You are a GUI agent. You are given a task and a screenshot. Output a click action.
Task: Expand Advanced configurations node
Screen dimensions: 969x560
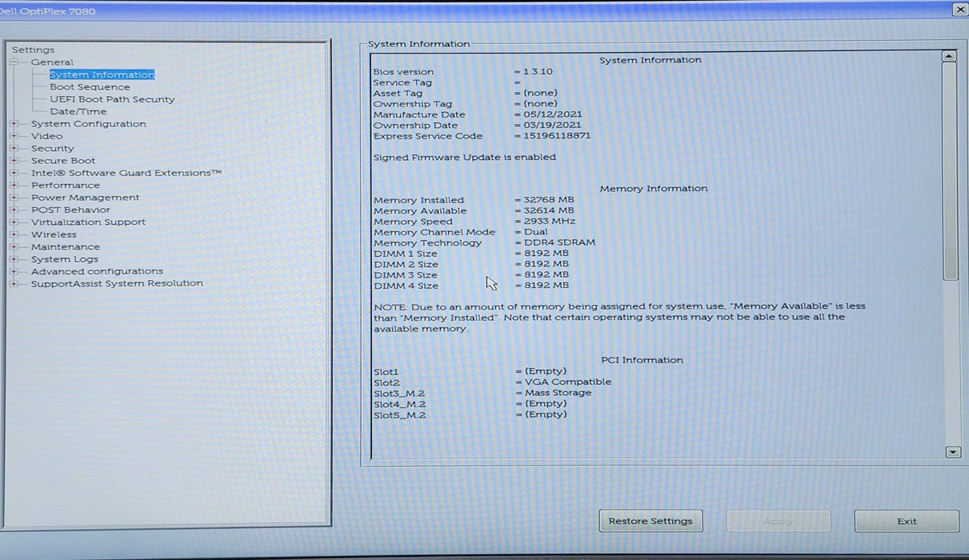pyautogui.click(x=14, y=271)
